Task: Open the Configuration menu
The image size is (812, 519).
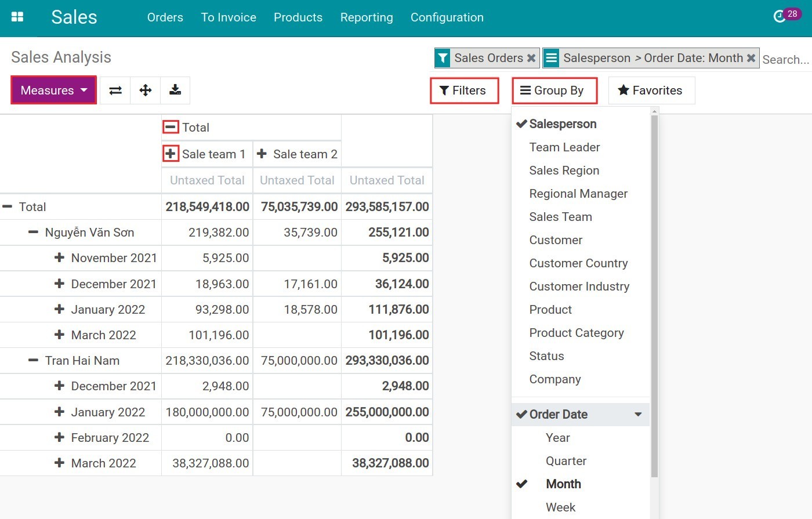Action: 447,17
